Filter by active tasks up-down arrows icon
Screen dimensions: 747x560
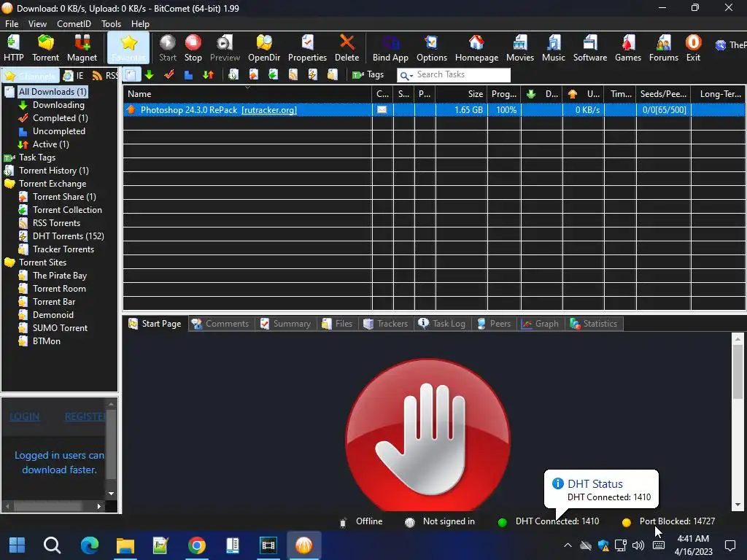208,75
